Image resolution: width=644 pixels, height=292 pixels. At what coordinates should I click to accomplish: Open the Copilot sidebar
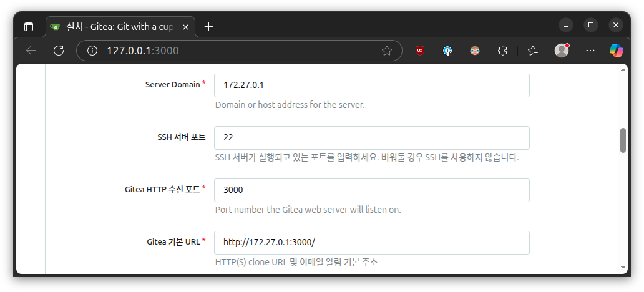616,51
